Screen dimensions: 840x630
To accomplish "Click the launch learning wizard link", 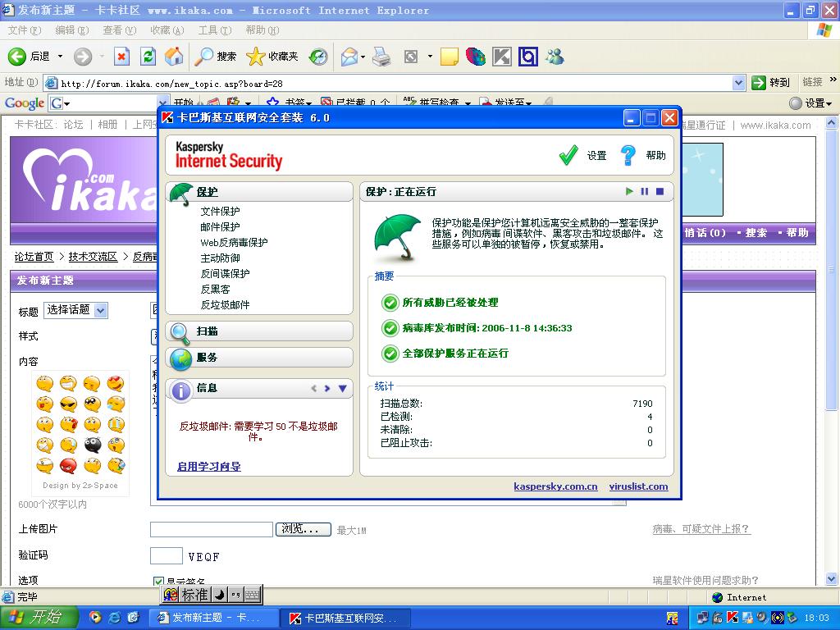I will [x=209, y=466].
